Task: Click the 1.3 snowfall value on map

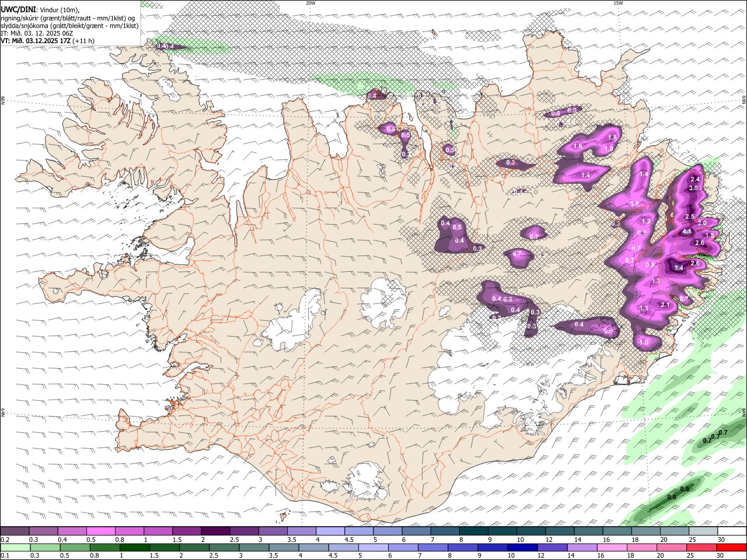Action: point(644,309)
